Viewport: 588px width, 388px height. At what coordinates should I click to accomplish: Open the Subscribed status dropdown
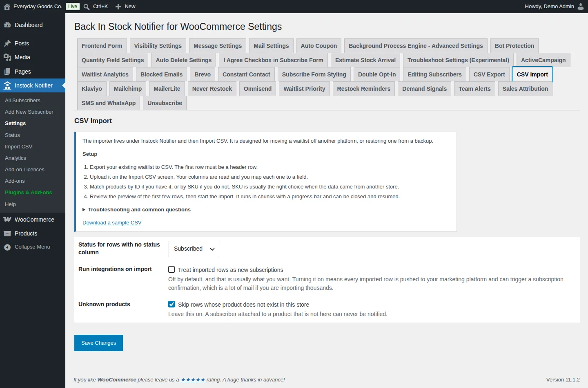pos(194,249)
